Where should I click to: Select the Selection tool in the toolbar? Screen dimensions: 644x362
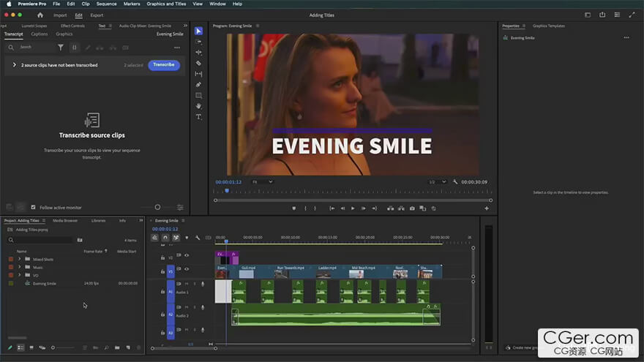[198, 31]
